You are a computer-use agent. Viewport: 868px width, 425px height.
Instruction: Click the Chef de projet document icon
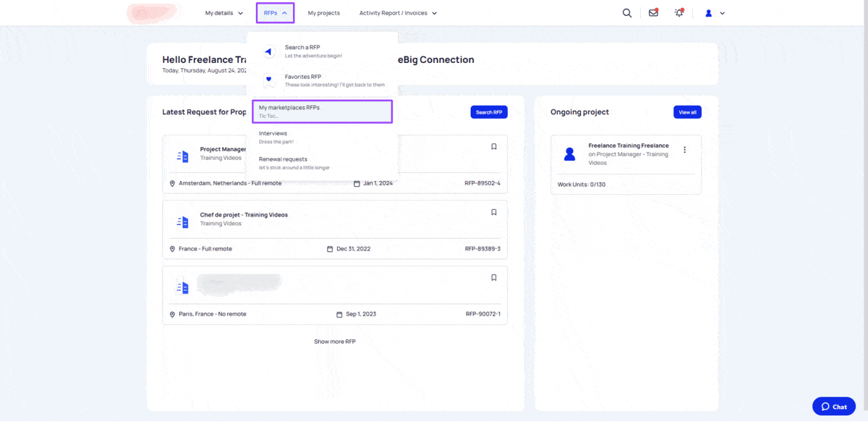tap(182, 222)
